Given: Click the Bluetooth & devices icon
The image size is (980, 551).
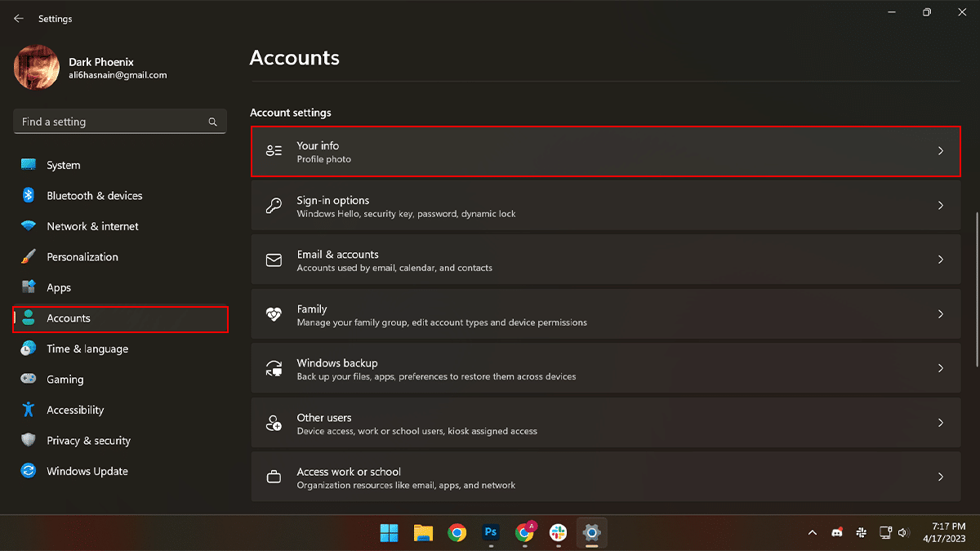Looking at the screenshot, I should click(x=29, y=196).
